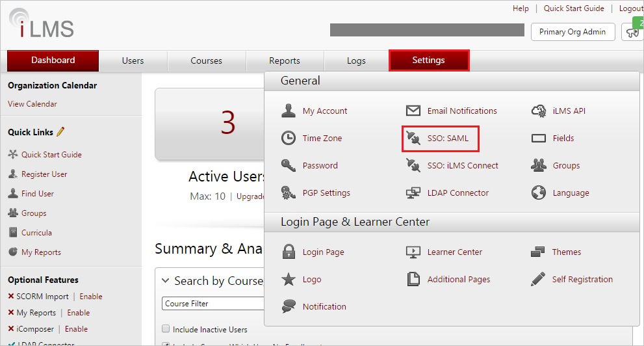This screenshot has width=644, height=346.
Task: Click the SSO: SAML plug icon
Action: coord(413,138)
